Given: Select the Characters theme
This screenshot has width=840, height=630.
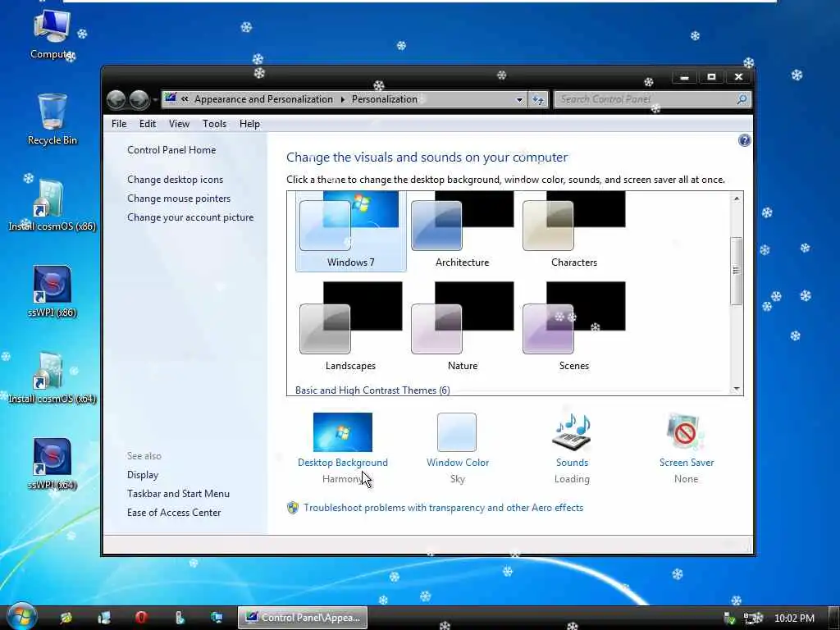Looking at the screenshot, I should click(x=573, y=231).
